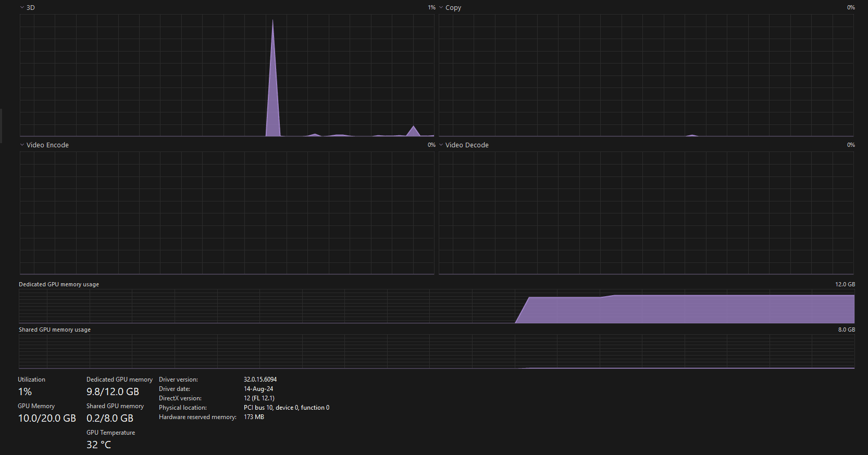This screenshot has width=868, height=455.
Task: Expand the Video Decode engine selector
Action: [441, 145]
